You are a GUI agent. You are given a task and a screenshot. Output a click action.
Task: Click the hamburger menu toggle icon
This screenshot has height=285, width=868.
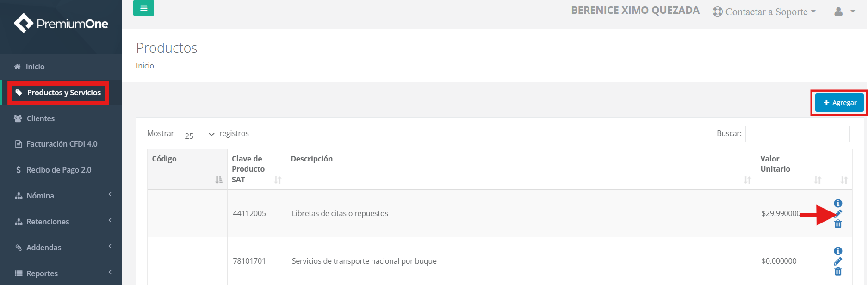pos(143,8)
